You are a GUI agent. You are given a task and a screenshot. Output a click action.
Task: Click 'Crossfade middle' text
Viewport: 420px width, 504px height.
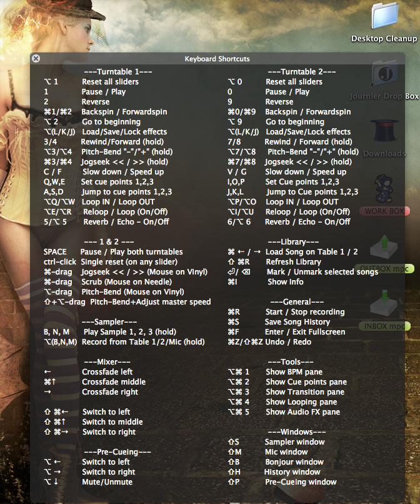click(114, 382)
